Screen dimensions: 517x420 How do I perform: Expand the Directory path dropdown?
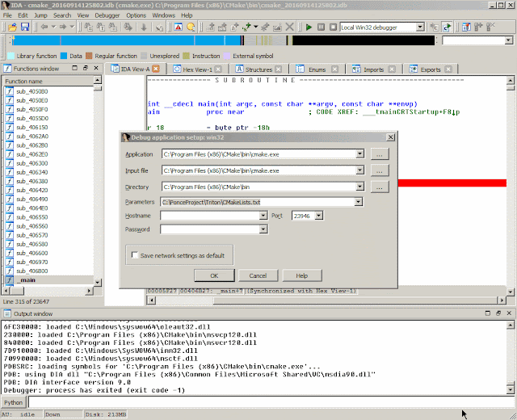point(359,187)
